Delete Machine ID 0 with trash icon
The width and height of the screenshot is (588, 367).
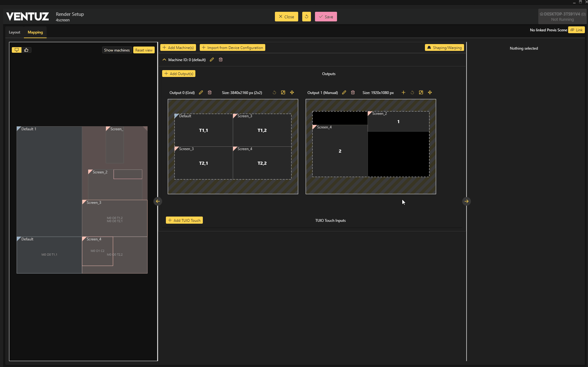[221, 60]
